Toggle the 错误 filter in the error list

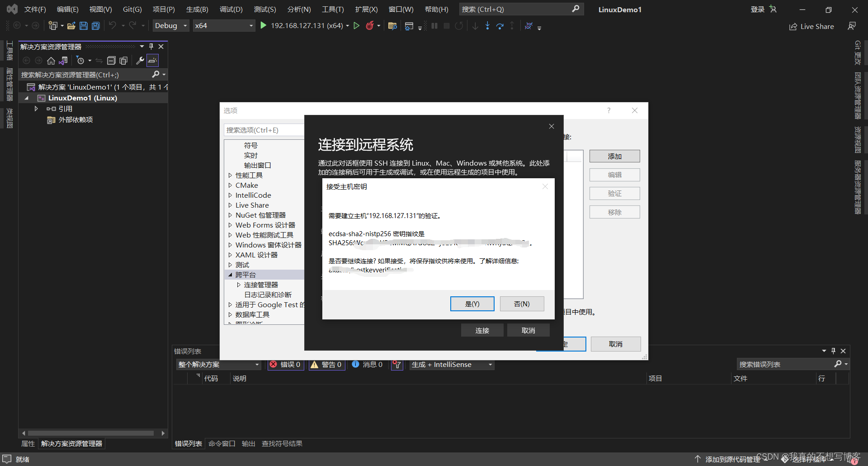[285, 364]
